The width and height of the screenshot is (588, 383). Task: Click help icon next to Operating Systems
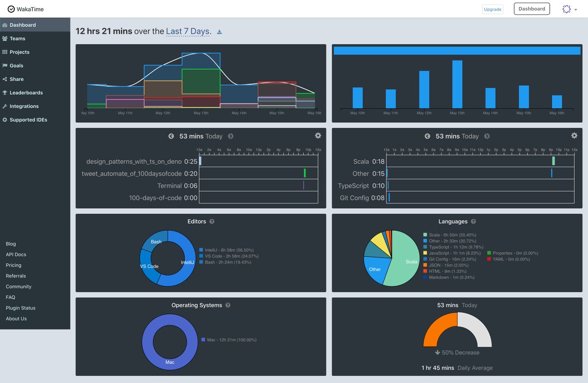[x=228, y=306]
